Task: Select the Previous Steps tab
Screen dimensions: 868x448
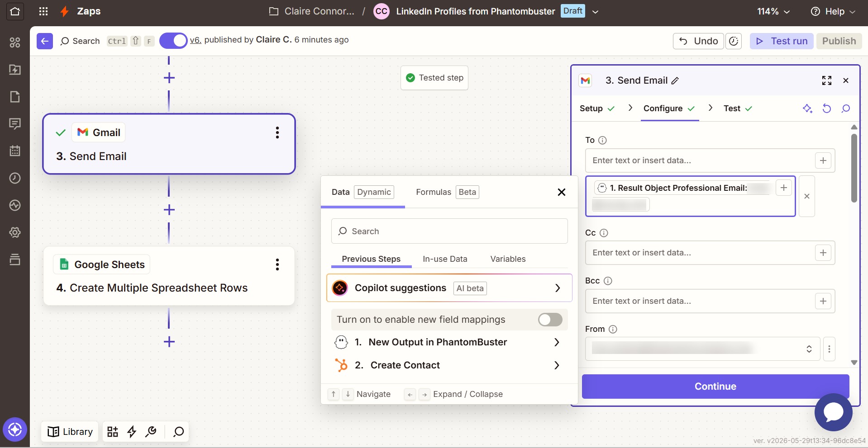Action: pyautogui.click(x=371, y=259)
